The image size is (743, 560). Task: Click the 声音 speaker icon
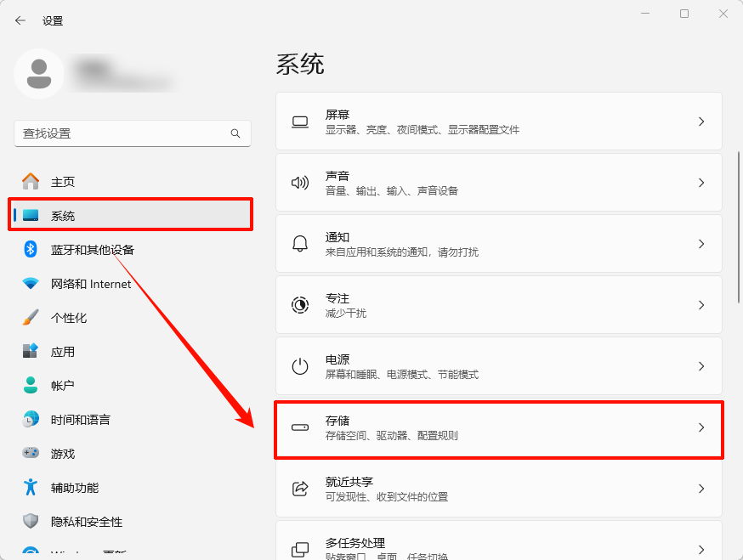pos(299,182)
